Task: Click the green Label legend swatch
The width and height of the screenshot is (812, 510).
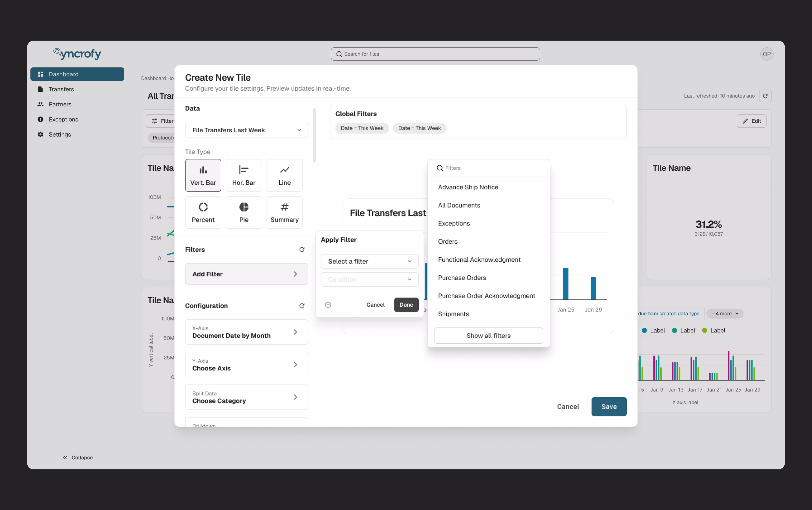Action: [x=705, y=330]
